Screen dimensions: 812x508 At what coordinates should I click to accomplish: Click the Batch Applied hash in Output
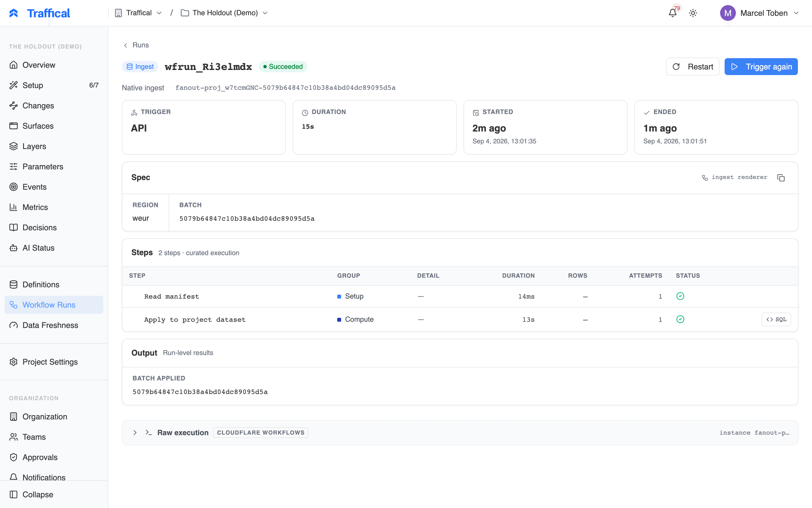coord(200,392)
